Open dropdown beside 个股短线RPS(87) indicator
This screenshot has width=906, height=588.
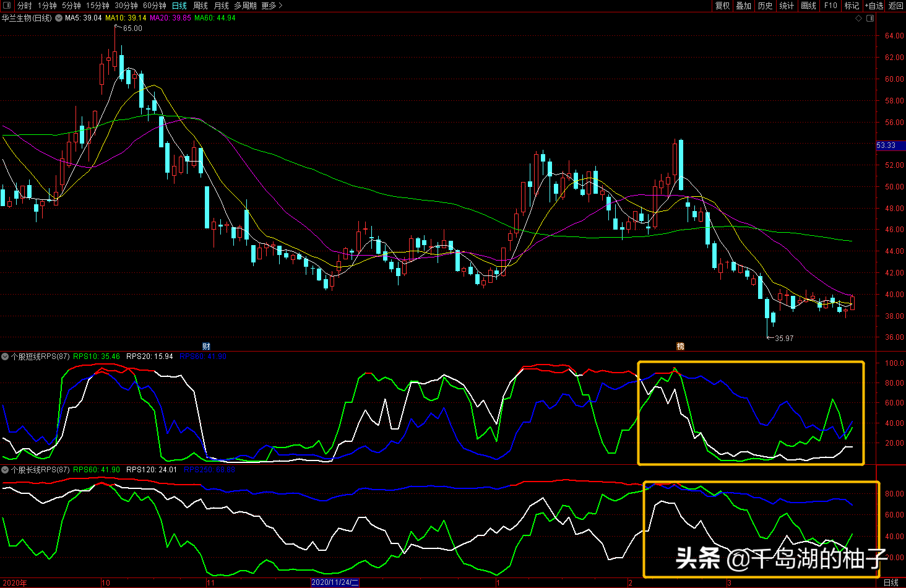coord(5,357)
